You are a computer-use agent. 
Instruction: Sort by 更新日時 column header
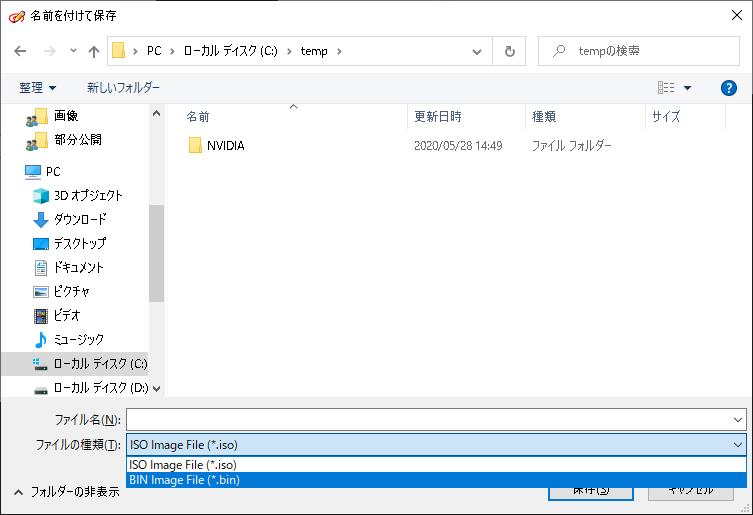tap(437, 117)
